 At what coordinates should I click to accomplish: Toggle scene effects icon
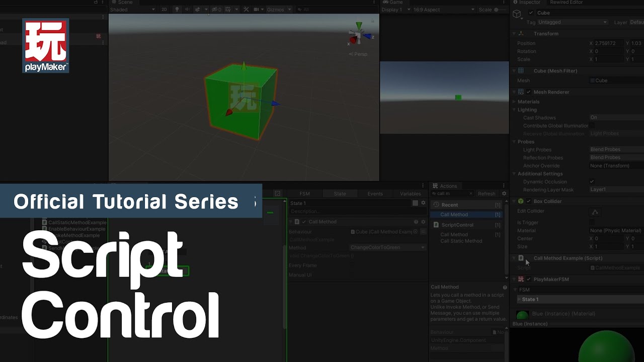(198, 10)
